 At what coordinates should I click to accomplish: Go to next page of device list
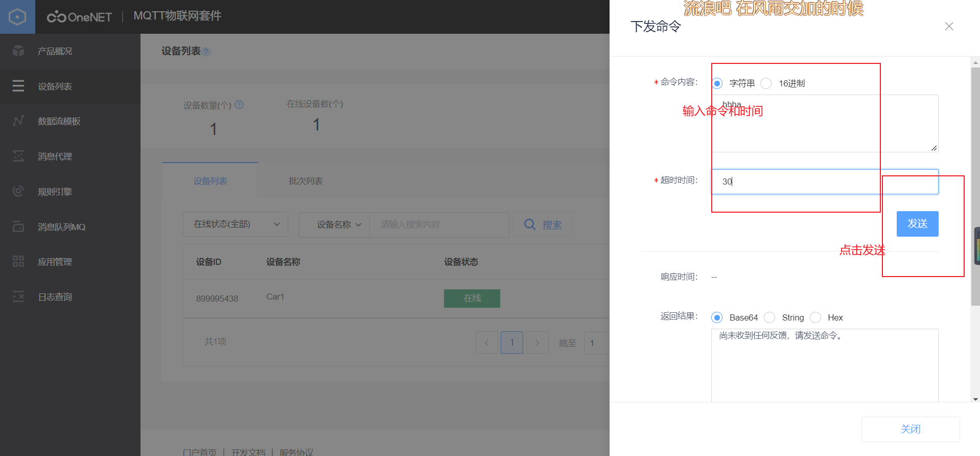pos(537,343)
